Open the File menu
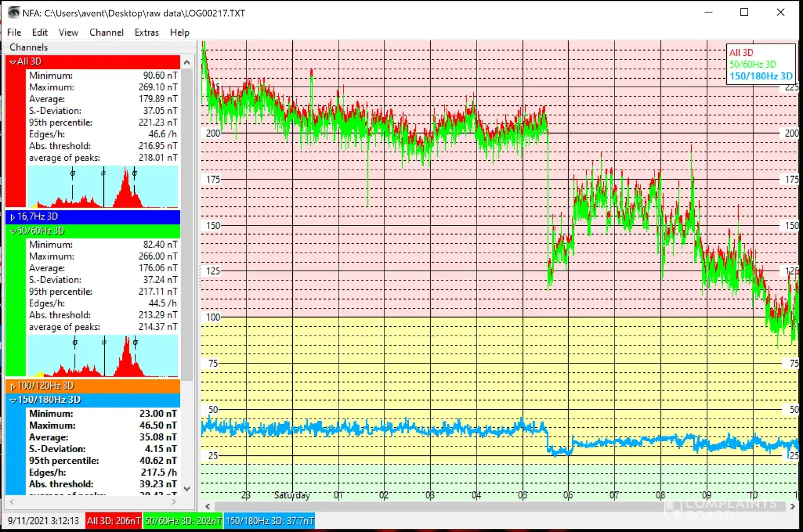 tap(14, 32)
